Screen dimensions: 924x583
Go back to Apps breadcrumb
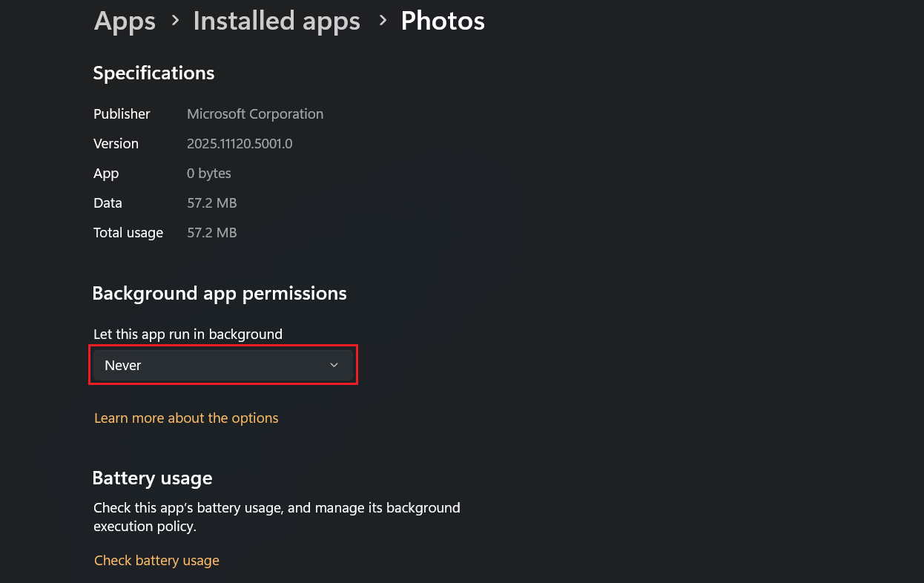[x=125, y=21]
